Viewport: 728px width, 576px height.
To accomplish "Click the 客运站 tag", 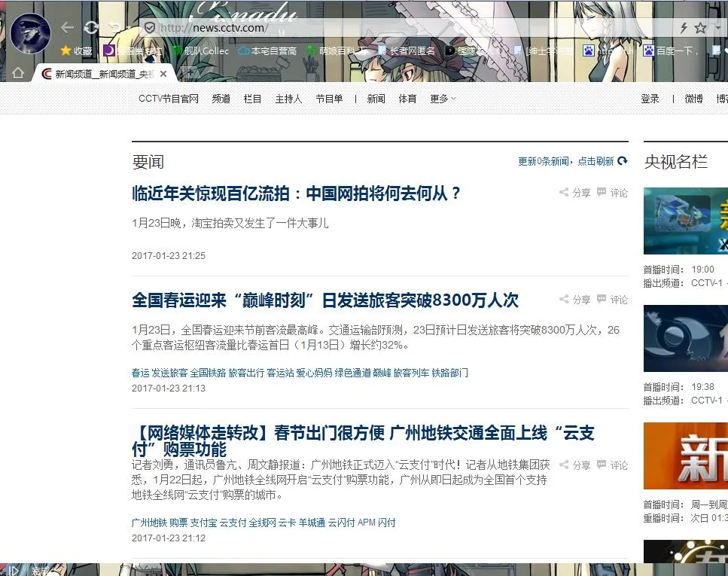I will (280, 373).
